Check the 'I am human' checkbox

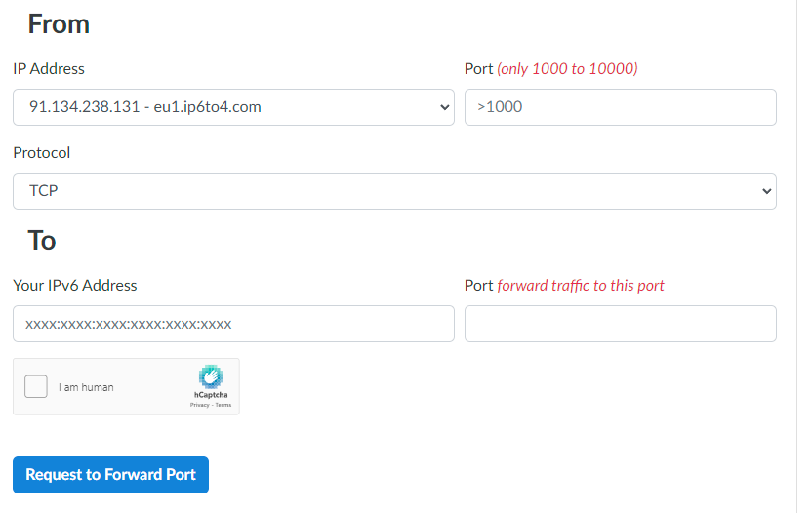pos(36,387)
